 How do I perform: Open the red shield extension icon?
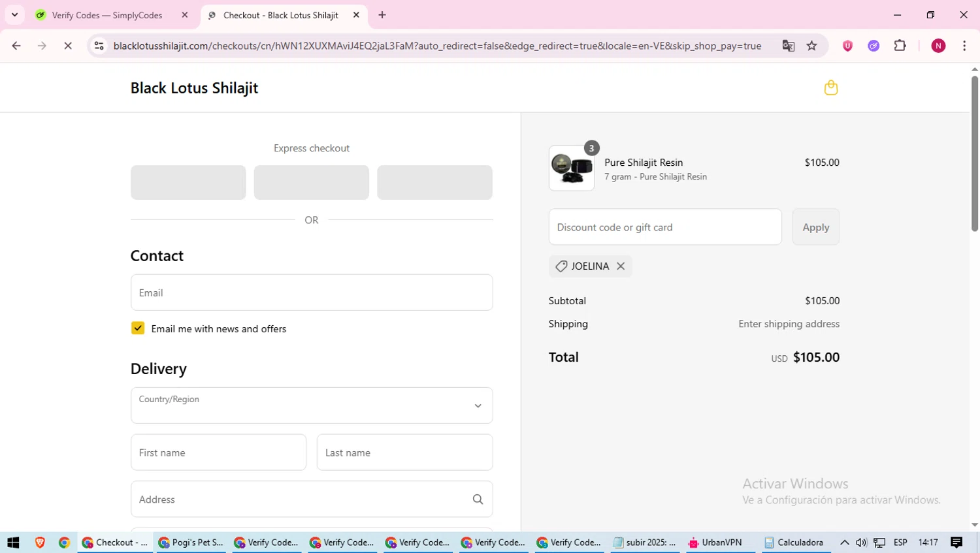point(847,46)
